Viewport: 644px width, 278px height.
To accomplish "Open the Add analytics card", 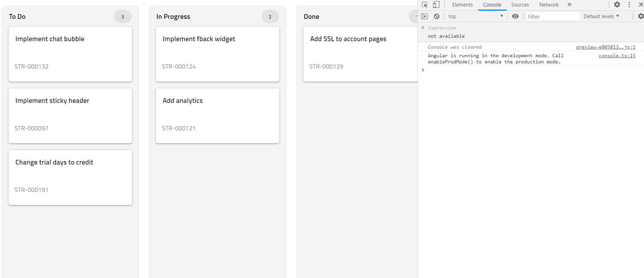I will coord(218,116).
